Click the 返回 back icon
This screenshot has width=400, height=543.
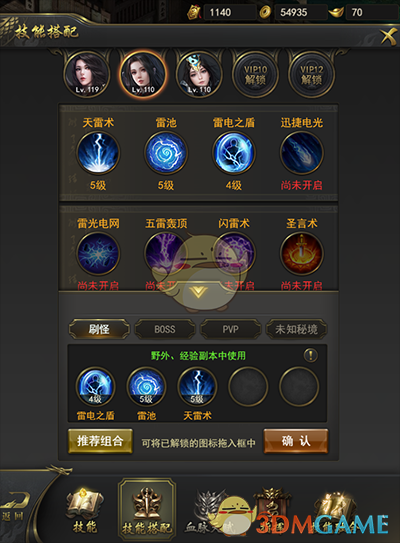pyautogui.click(x=15, y=507)
